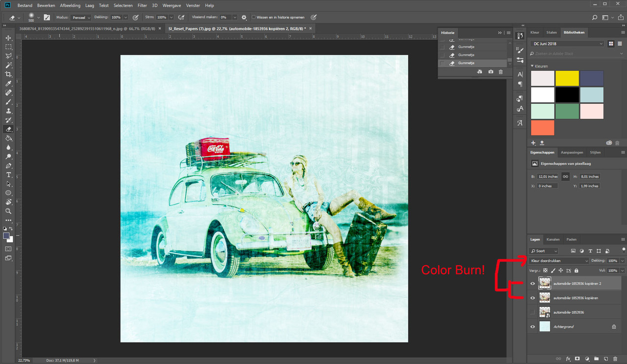Add layer style using fx icon
627x364 pixels.
568,359
